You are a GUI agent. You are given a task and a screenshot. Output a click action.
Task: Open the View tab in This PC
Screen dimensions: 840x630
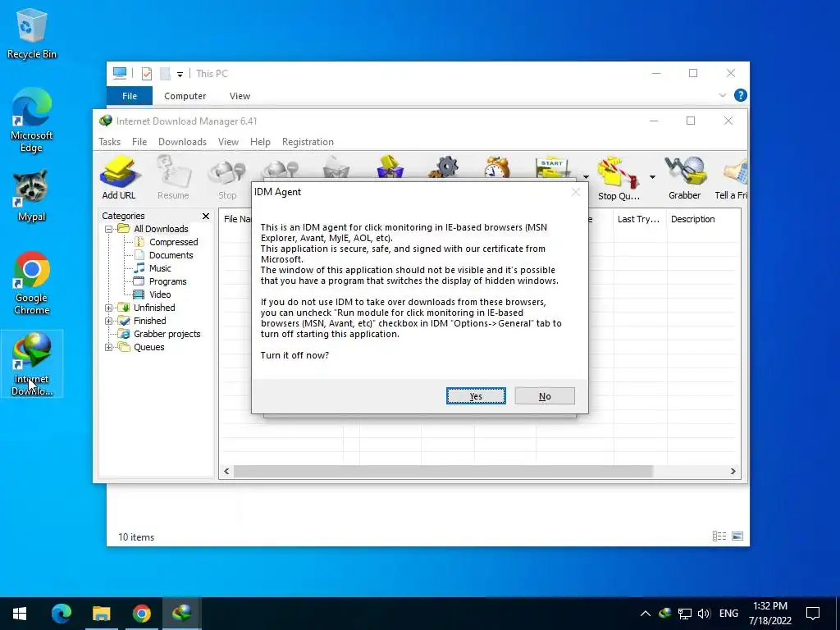coord(240,96)
